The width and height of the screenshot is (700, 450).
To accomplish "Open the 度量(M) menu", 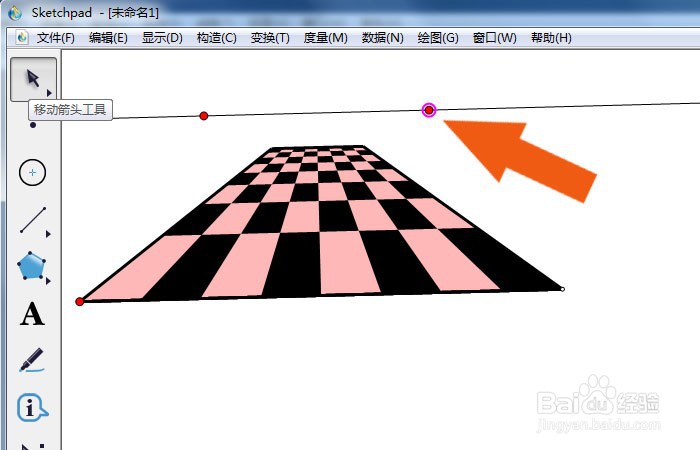I will (325, 38).
